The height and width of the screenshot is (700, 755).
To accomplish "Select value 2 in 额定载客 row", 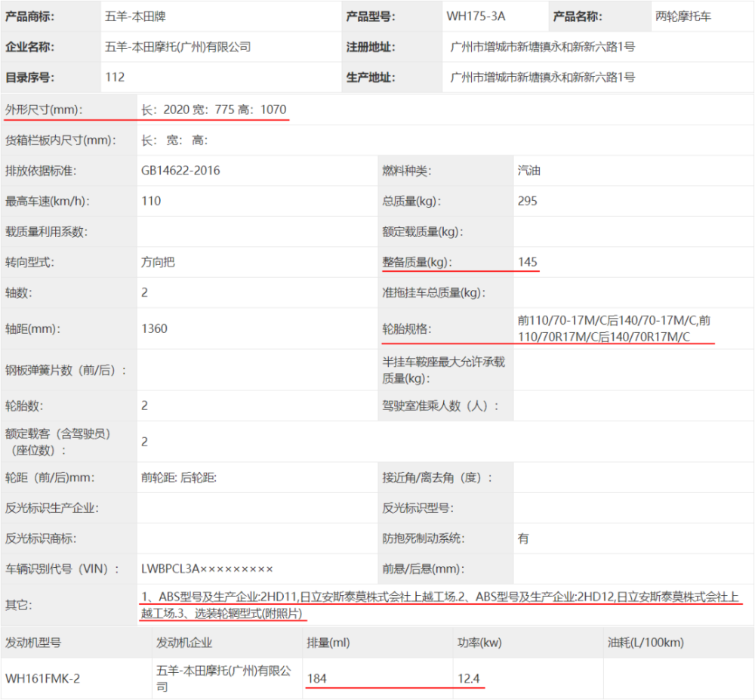I will [x=144, y=442].
